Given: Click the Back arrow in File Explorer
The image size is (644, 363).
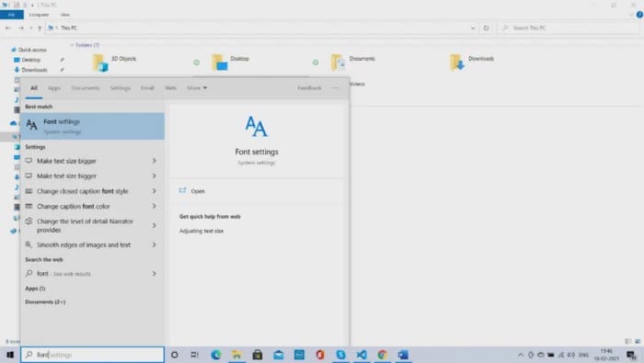Looking at the screenshot, I should click(8, 28).
